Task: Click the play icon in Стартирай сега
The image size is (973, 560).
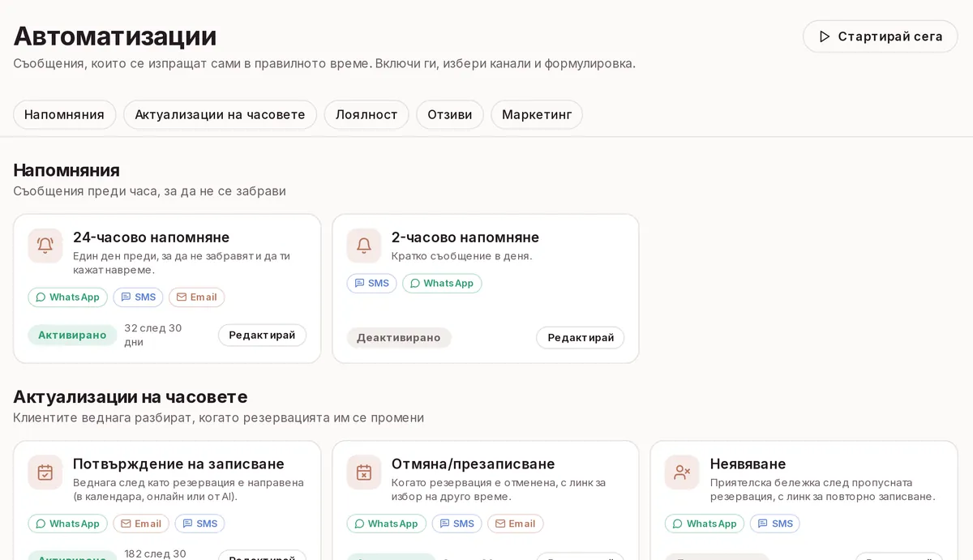Action: tap(825, 36)
